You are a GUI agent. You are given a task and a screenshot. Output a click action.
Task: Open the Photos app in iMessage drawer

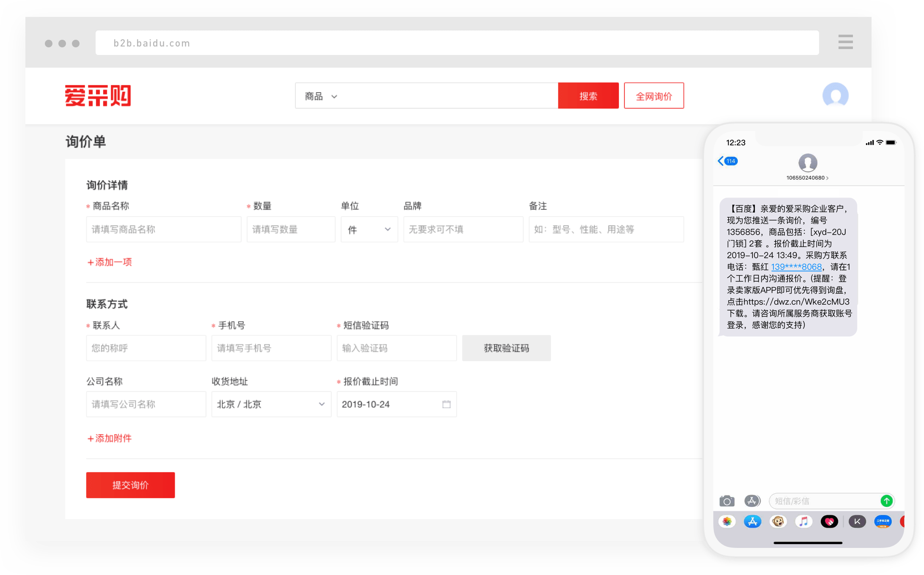727,522
